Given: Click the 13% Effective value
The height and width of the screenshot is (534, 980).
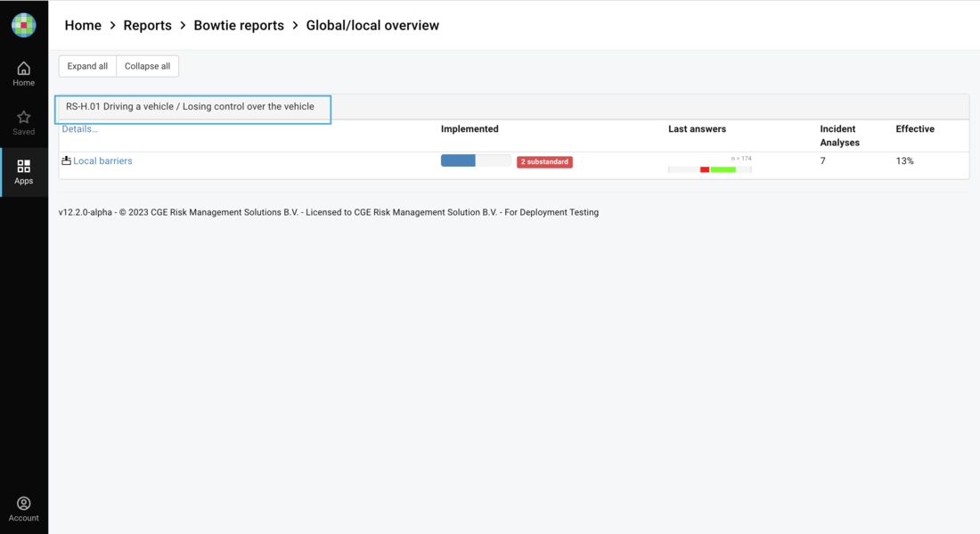Looking at the screenshot, I should 904,161.
